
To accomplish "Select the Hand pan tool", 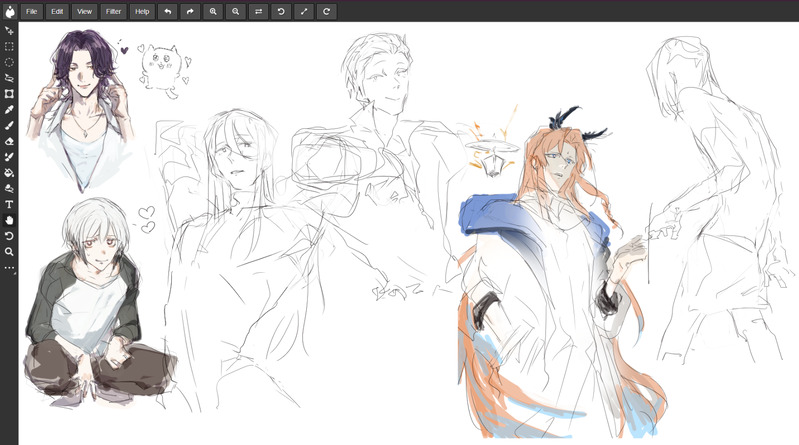I will point(9,220).
